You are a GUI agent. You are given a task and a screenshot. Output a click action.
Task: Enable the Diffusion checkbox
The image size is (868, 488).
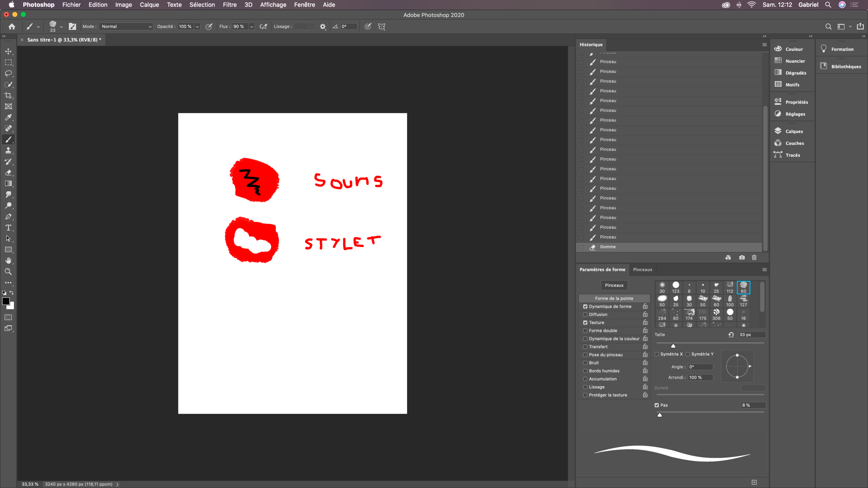click(585, 314)
